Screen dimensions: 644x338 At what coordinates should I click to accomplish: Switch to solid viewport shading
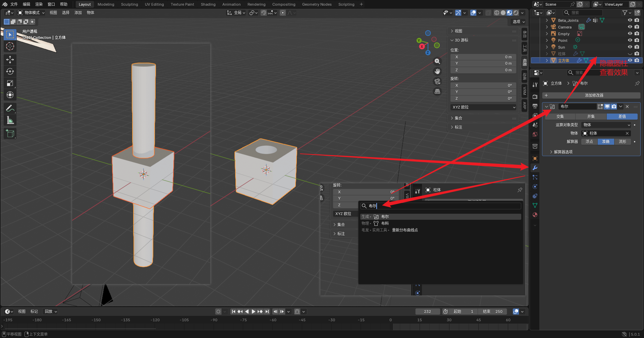(503, 13)
